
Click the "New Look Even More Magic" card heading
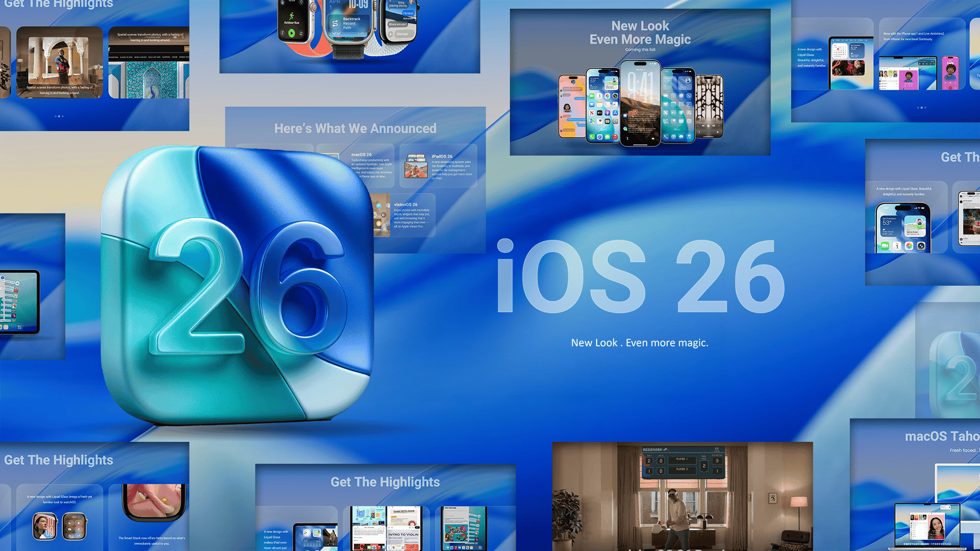(640, 33)
